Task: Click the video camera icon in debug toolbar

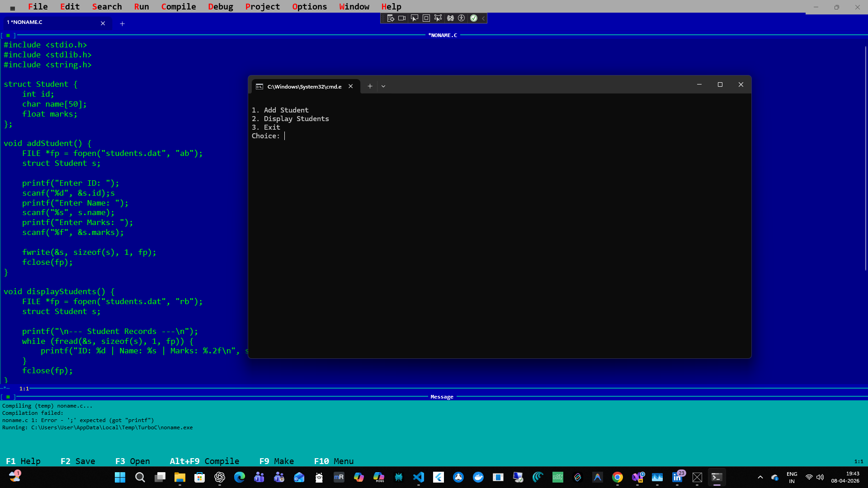Action: tap(402, 18)
